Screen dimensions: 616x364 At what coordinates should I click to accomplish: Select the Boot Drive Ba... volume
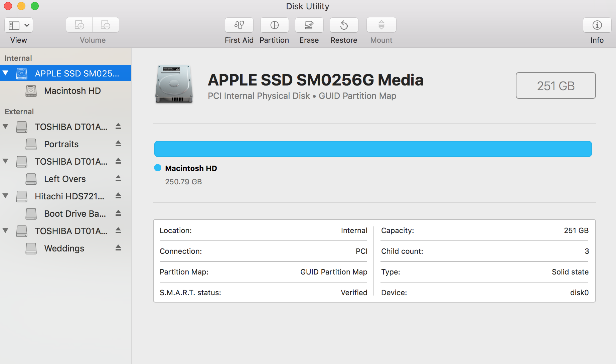pyautogui.click(x=65, y=214)
